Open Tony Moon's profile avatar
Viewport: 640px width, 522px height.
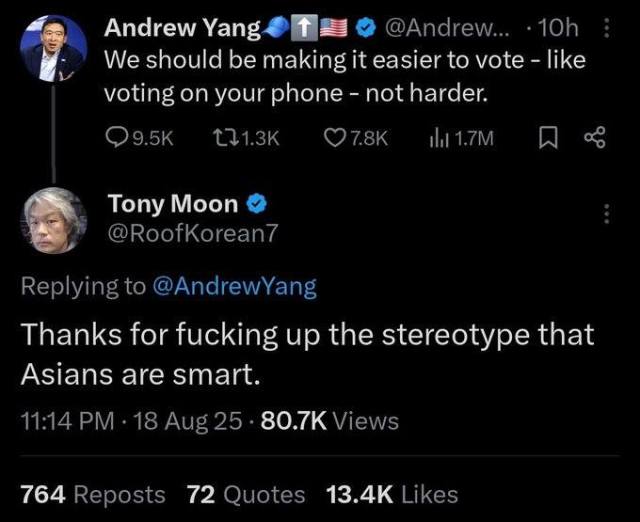53,220
